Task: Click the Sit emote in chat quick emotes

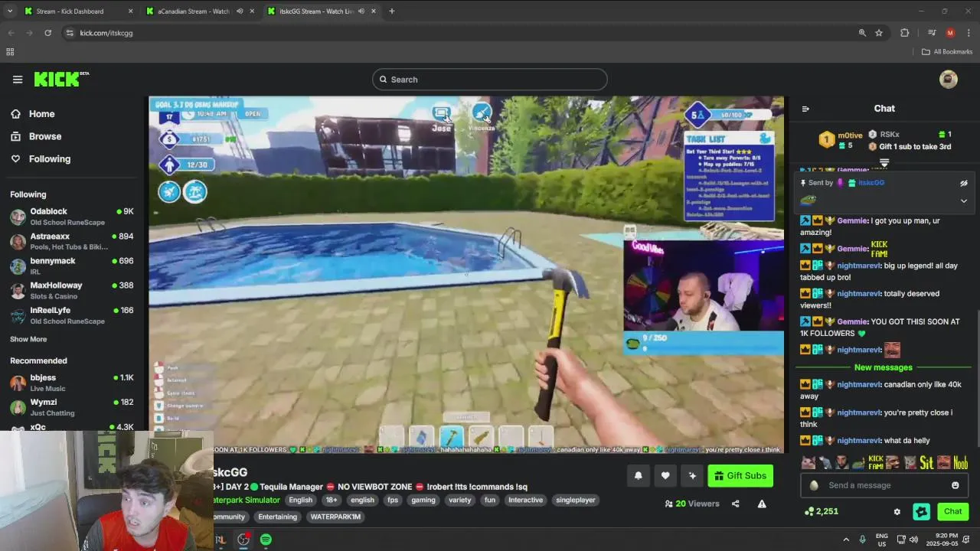Action: 926,462
